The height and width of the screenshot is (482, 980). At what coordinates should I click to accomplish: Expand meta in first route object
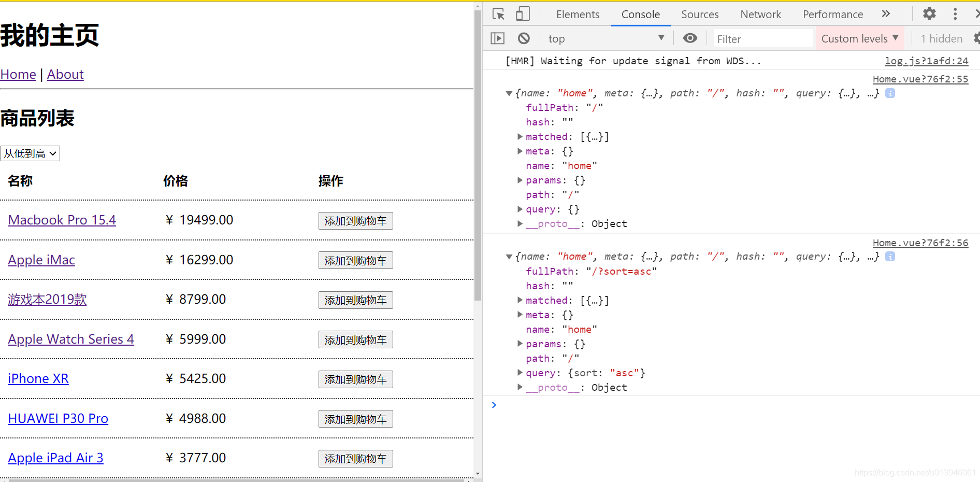[520, 151]
